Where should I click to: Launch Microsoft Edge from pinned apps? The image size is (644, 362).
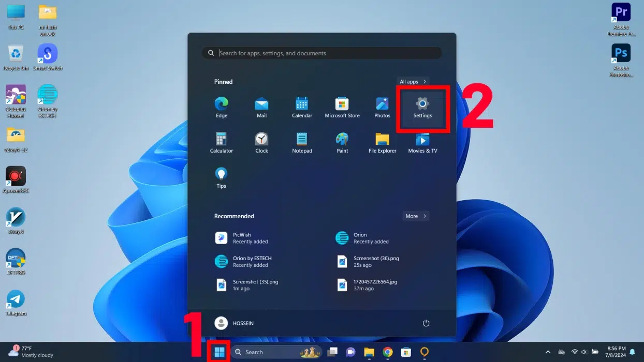pos(222,108)
